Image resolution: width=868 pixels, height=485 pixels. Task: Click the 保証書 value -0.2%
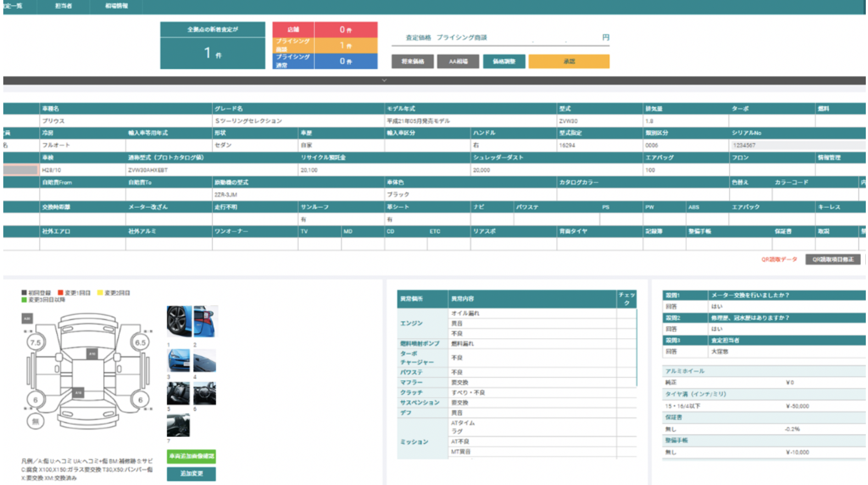(x=792, y=429)
